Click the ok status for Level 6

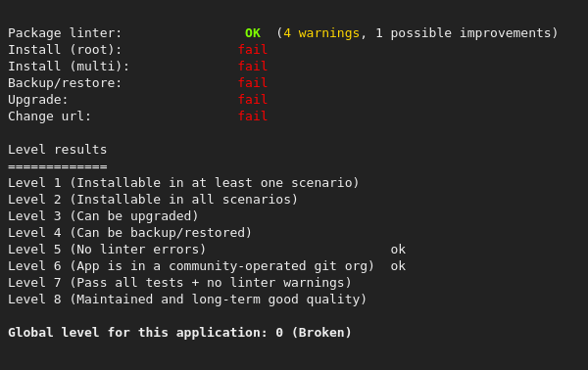coord(398,266)
